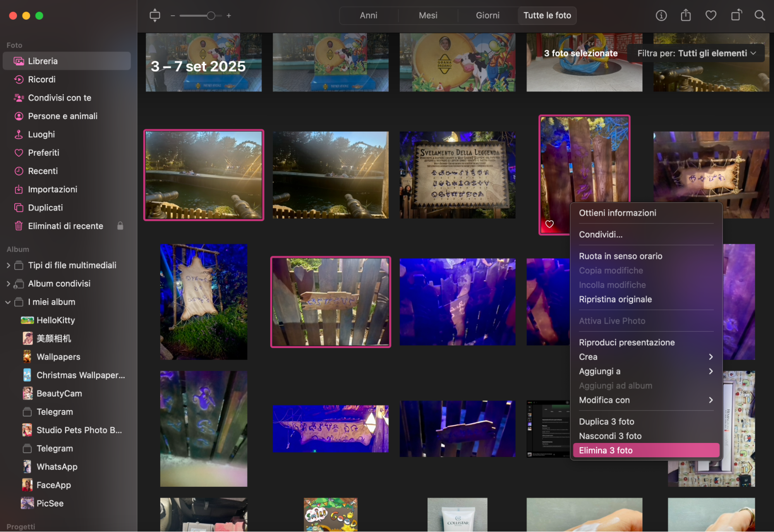Click the aspect ratio grid icon
Screen dimensions: 774x532
pos(154,15)
